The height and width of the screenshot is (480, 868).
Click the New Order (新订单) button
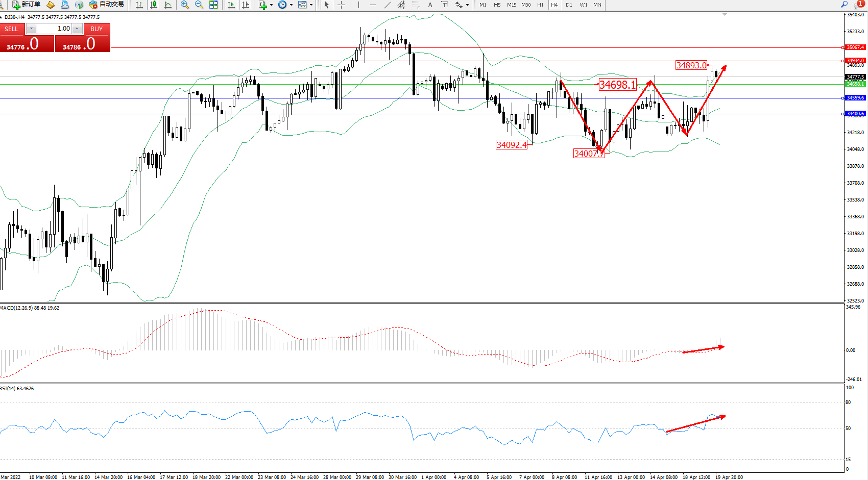click(x=27, y=5)
